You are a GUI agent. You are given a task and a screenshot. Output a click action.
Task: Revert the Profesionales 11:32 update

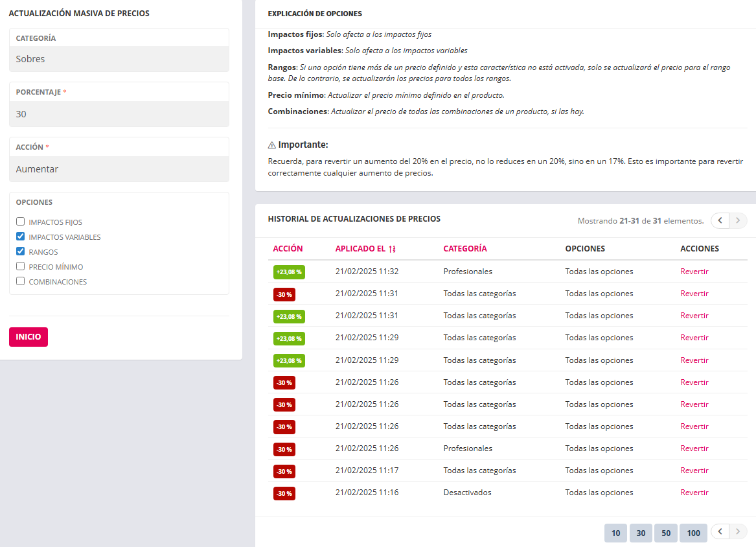[x=694, y=272]
